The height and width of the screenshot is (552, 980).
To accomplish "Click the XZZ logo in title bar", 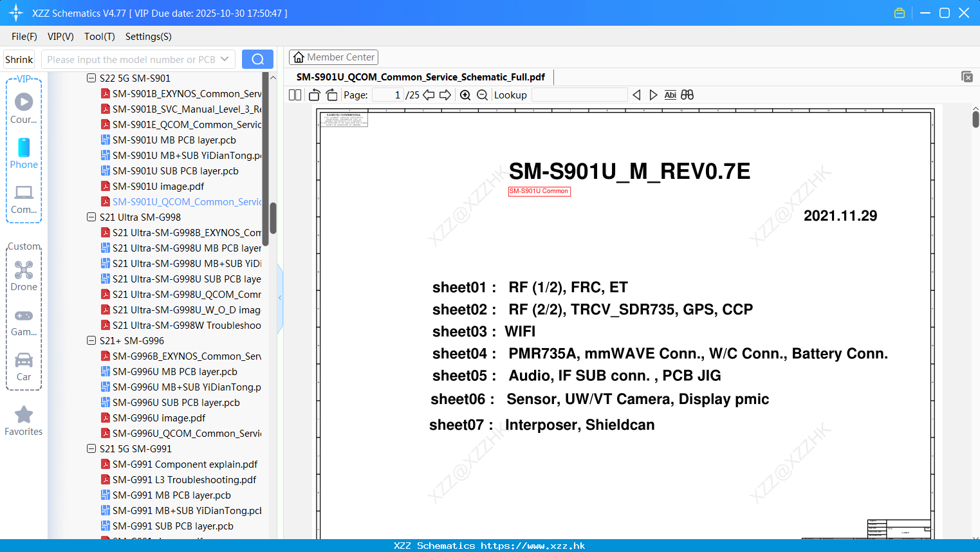I will (x=16, y=13).
